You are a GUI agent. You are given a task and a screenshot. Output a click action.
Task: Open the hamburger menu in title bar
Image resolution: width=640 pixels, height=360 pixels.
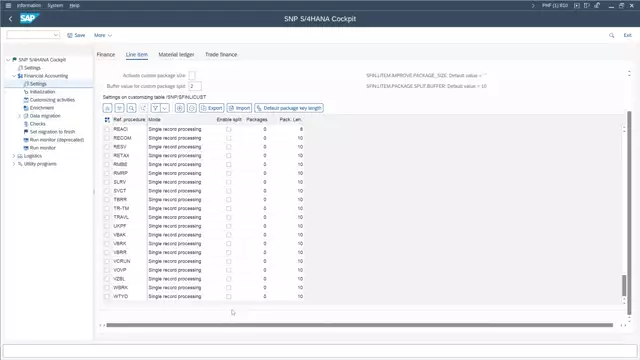(8, 5)
